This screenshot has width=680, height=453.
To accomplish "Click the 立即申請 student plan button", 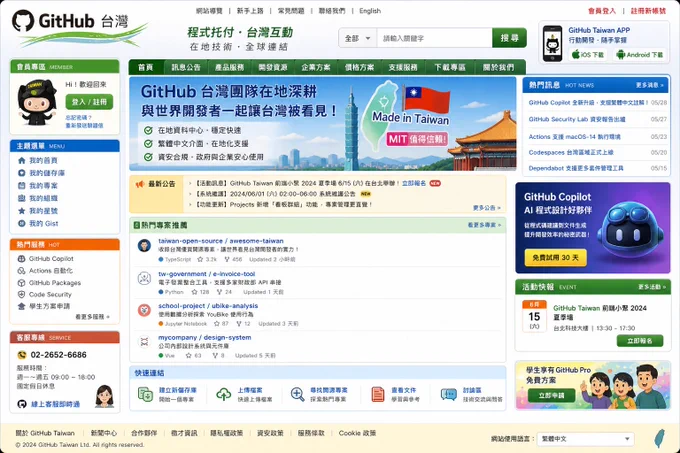I will [552, 395].
